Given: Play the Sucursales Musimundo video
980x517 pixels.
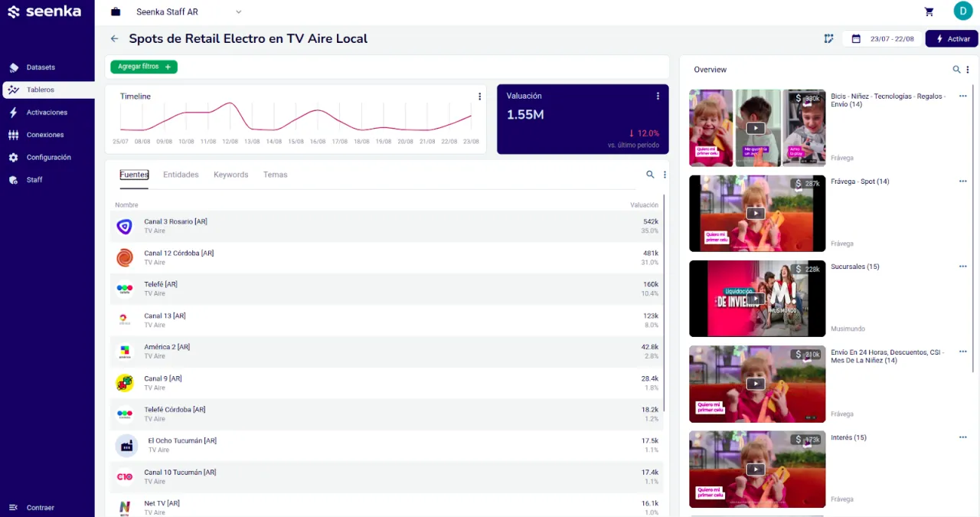Looking at the screenshot, I should [x=756, y=299].
